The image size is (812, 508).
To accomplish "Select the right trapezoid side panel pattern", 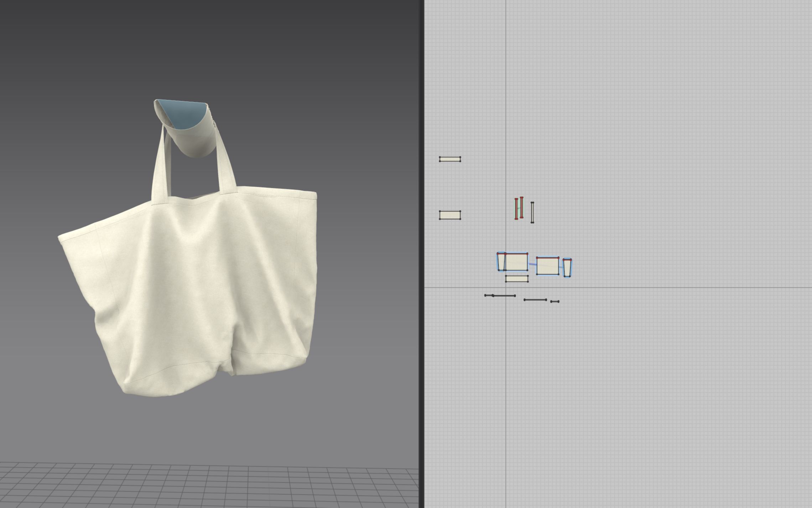I will click(x=567, y=268).
